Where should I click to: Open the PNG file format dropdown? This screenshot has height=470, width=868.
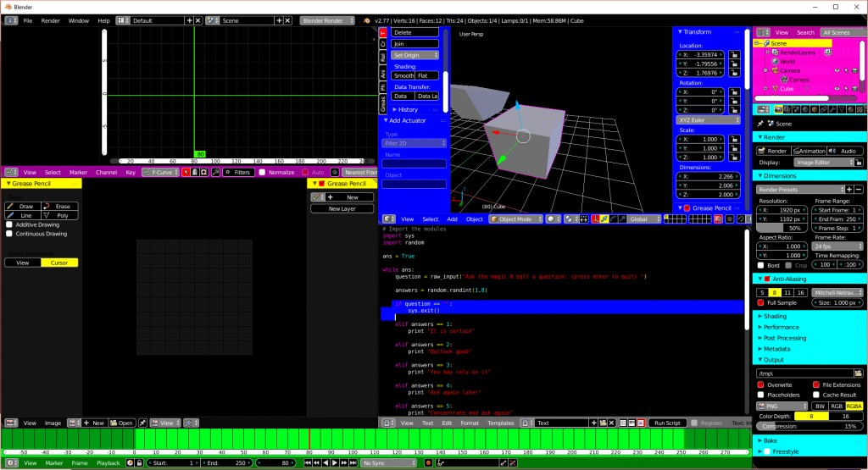tap(782, 406)
